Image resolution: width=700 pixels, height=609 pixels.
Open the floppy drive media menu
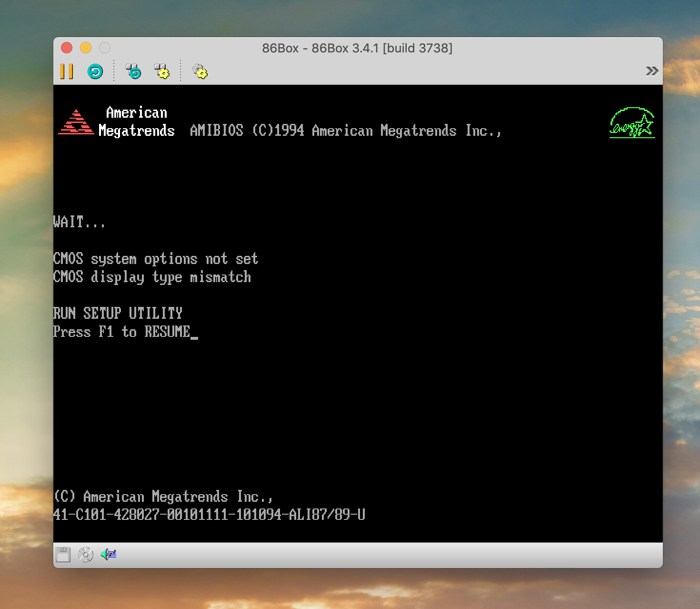tap(62, 554)
